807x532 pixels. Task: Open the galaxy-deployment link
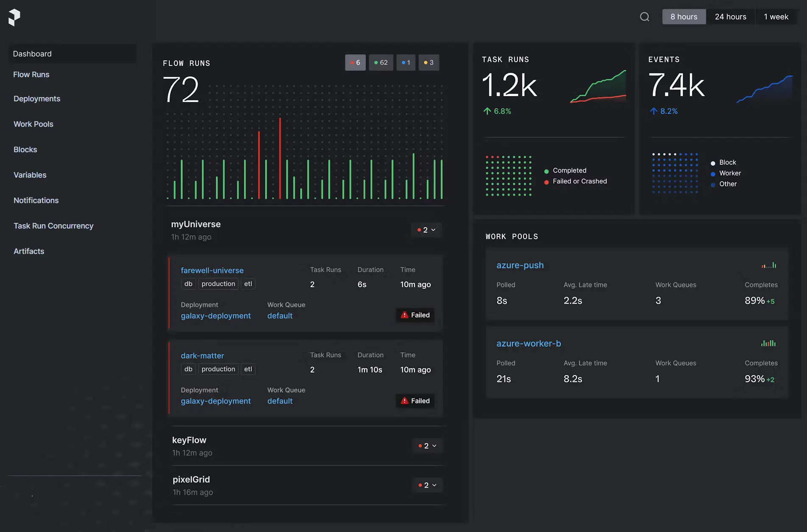click(215, 315)
